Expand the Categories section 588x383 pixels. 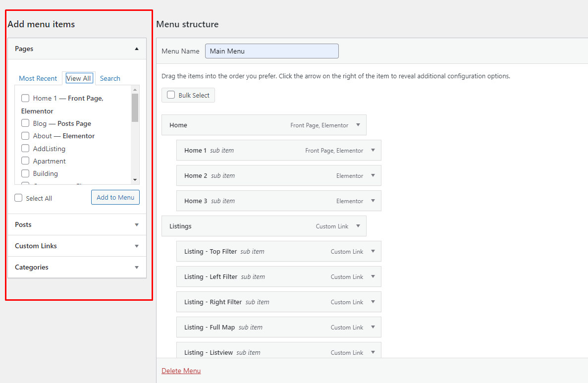137,267
